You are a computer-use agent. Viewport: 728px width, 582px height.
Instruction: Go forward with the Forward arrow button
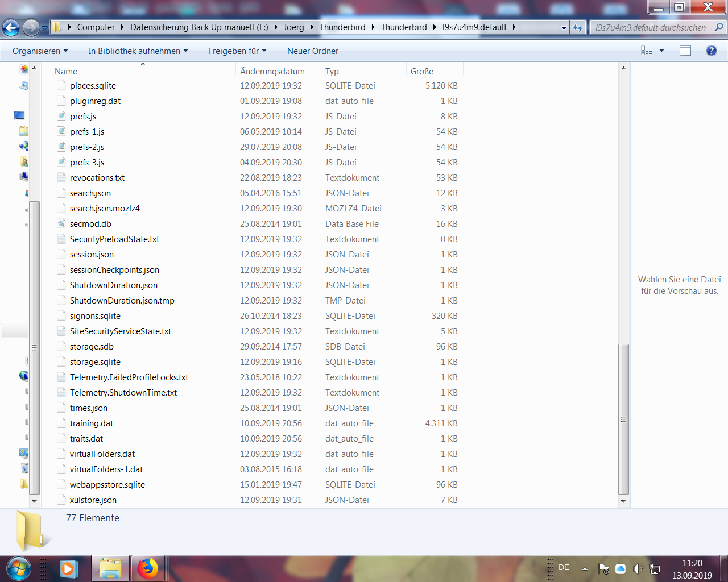tap(31, 27)
